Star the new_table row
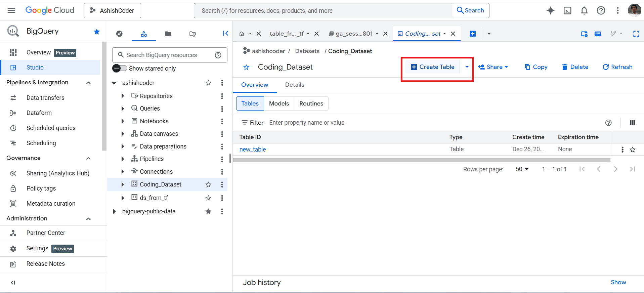 click(x=633, y=150)
